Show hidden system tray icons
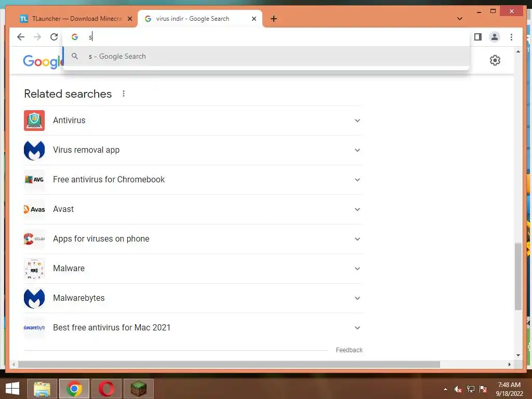The height and width of the screenshot is (399, 532). coord(445,389)
